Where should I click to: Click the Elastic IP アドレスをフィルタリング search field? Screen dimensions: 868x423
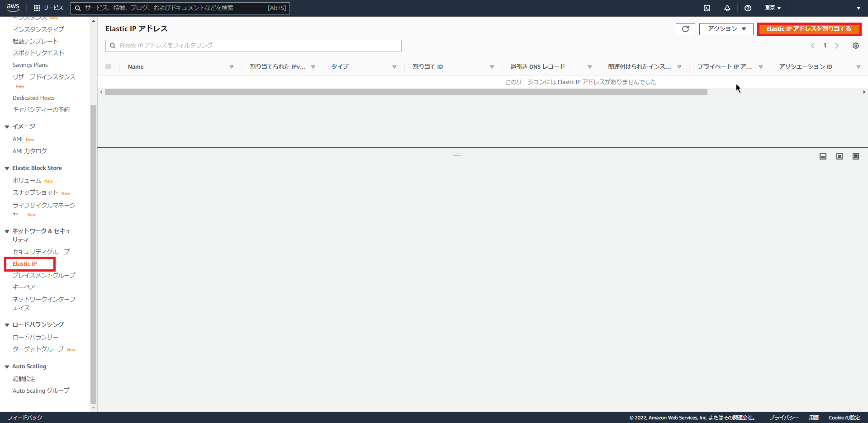tap(253, 46)
